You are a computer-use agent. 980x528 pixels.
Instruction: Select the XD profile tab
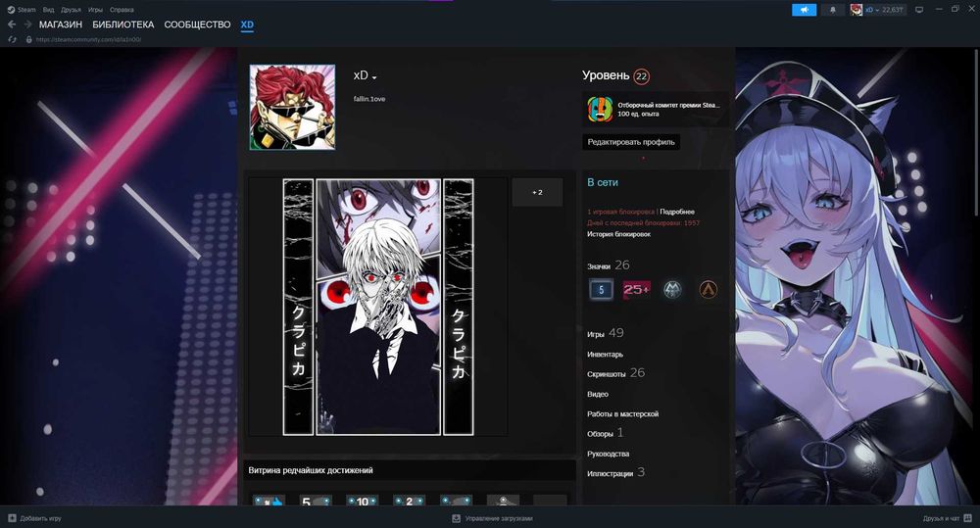point(247,24)
